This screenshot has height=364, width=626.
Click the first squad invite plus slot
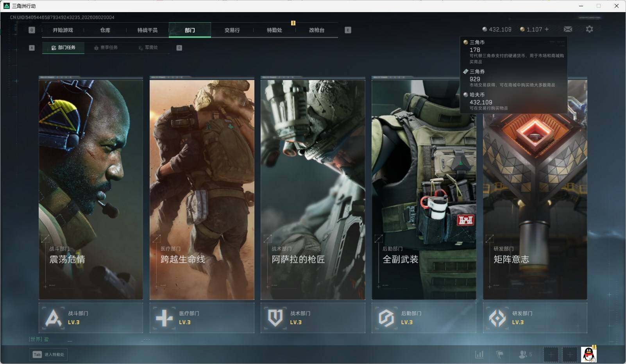click(551, 355)
